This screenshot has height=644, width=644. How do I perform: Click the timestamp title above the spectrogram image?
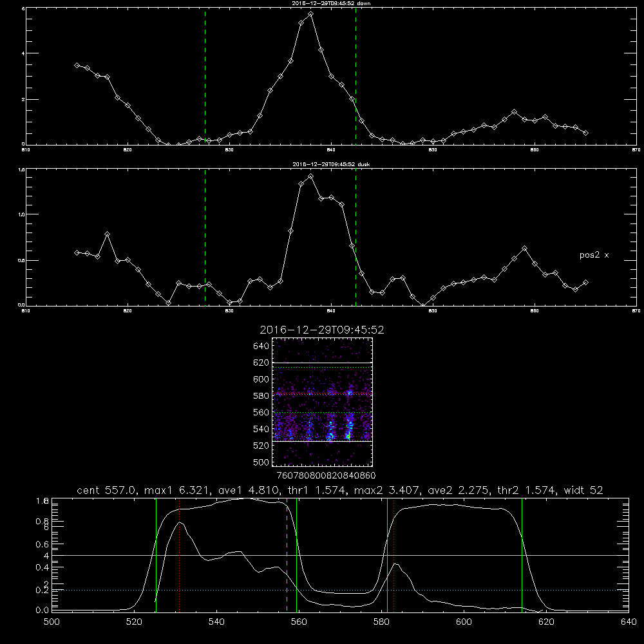322,330
